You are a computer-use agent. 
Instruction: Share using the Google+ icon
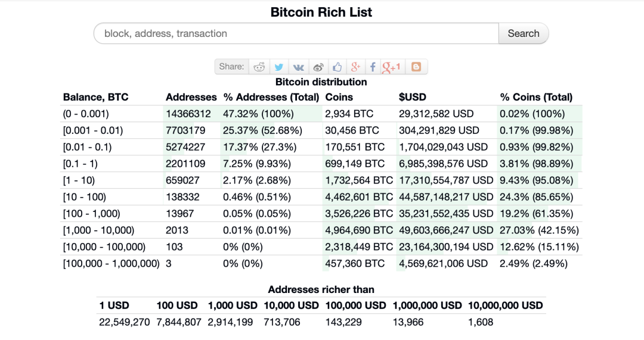click(x=355, y=67)
